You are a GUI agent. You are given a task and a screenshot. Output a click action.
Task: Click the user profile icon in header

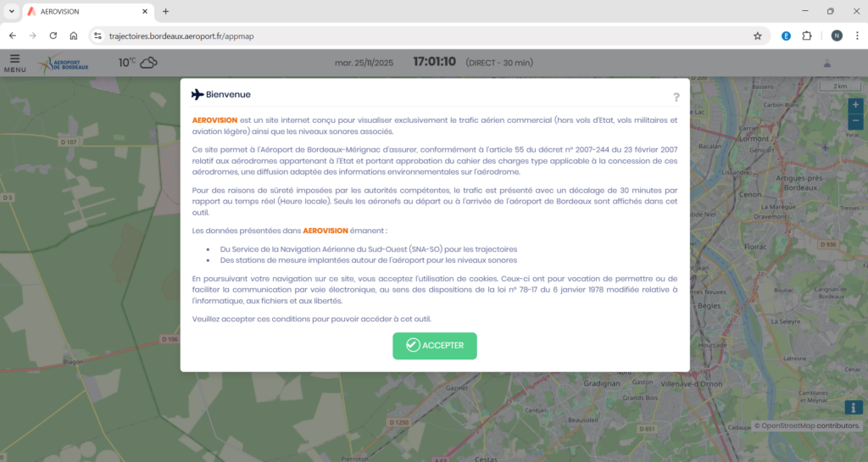point(826,64)
